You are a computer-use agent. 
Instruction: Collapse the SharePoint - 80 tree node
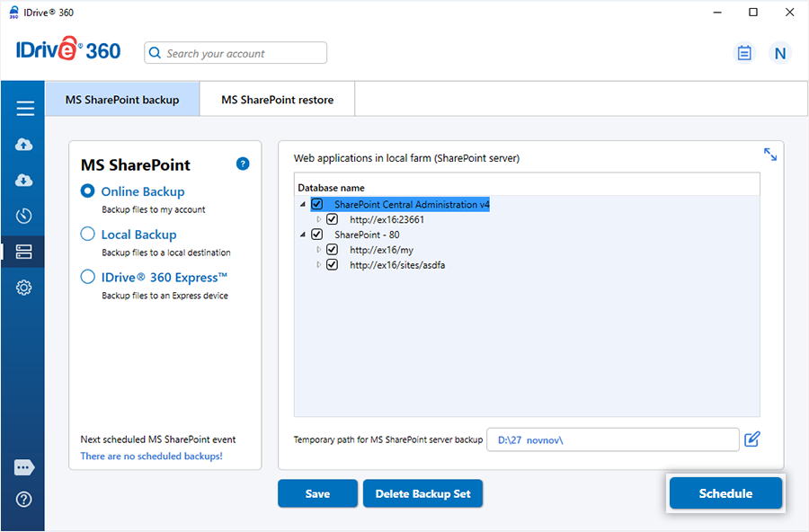(303, 235)
